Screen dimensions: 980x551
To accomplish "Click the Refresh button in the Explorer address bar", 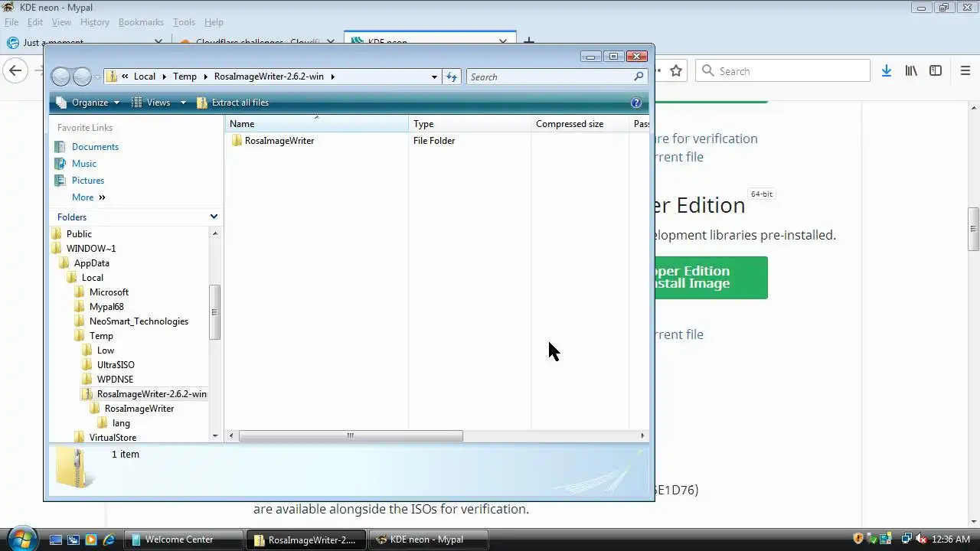I will 452,77.
